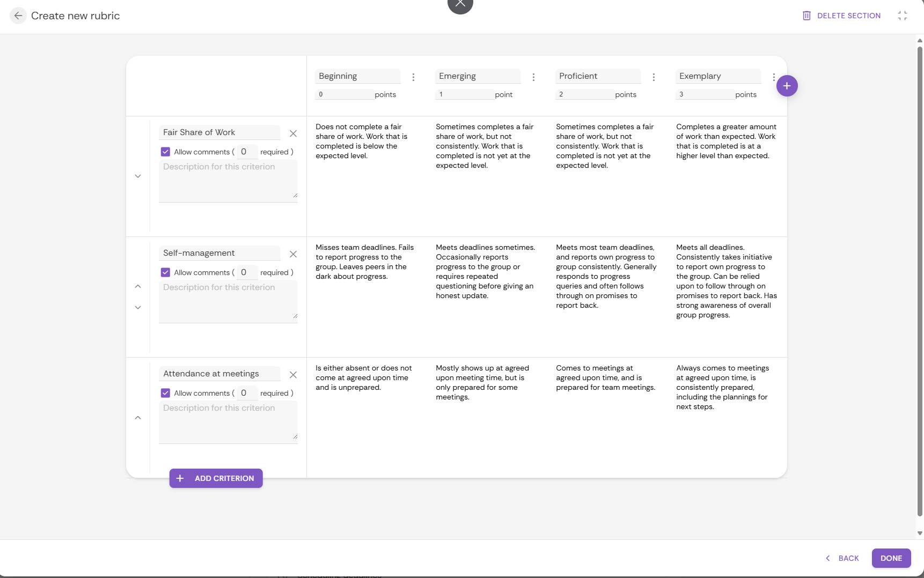Open options menu for the Proficient level
Screen dimensions: 924x578
coord(654,77)
